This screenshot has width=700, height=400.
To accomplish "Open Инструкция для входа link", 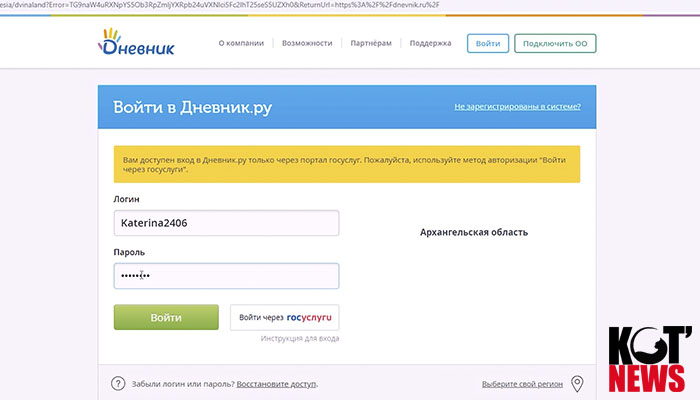I will coord(300,338).
